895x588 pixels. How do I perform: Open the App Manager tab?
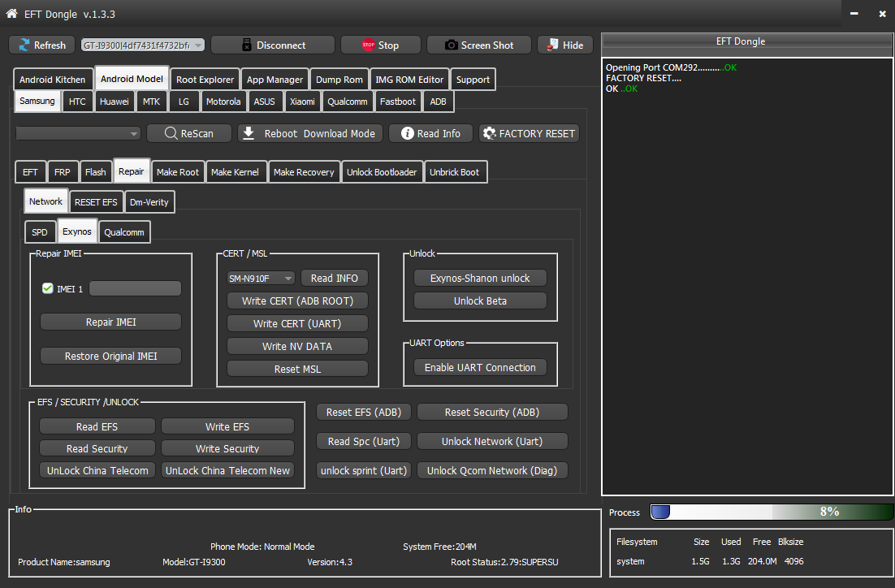pos(275,80)
